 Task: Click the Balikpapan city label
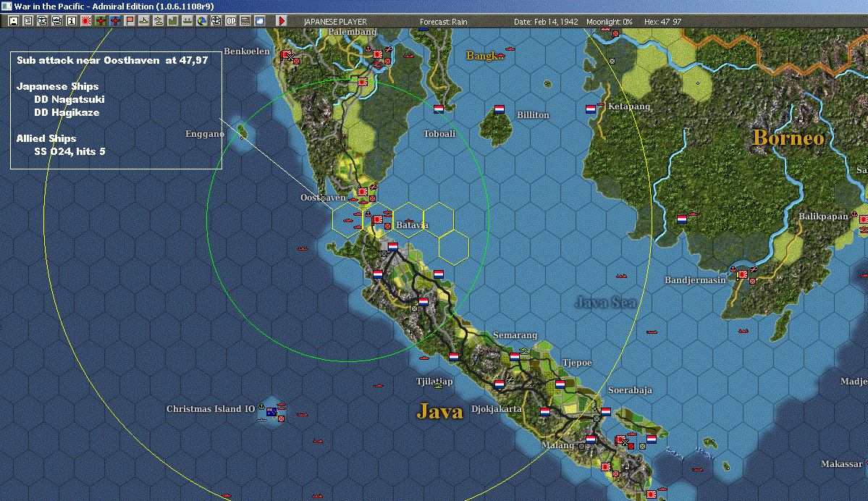click(823, 216)
